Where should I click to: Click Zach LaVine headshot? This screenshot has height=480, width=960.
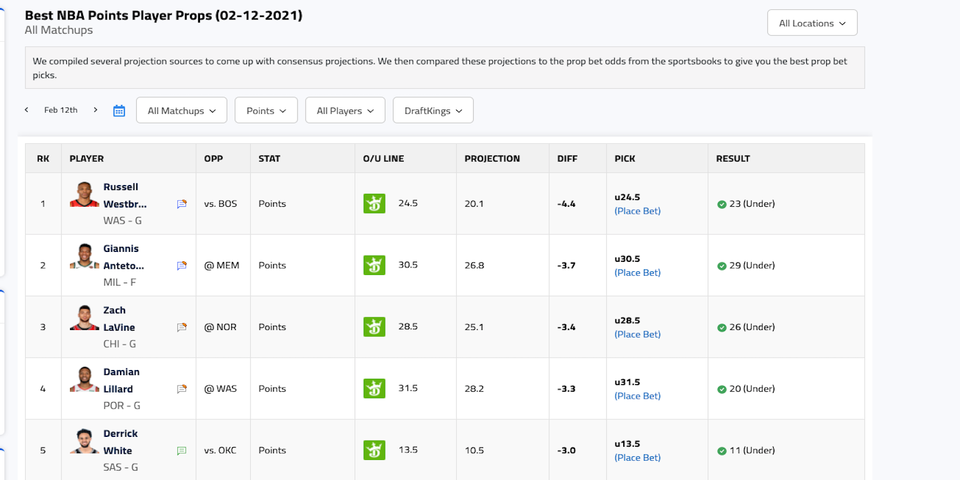point(84,318)
